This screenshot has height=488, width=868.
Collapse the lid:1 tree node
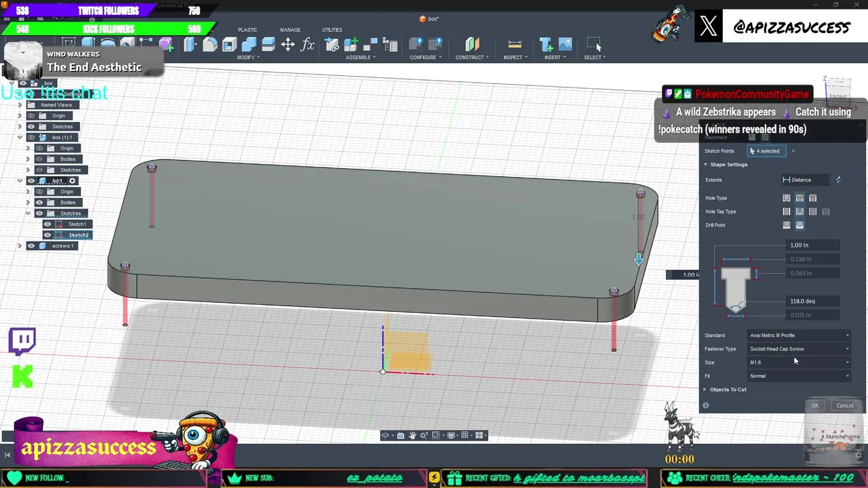pyautogui.click(x=20, y=181)
